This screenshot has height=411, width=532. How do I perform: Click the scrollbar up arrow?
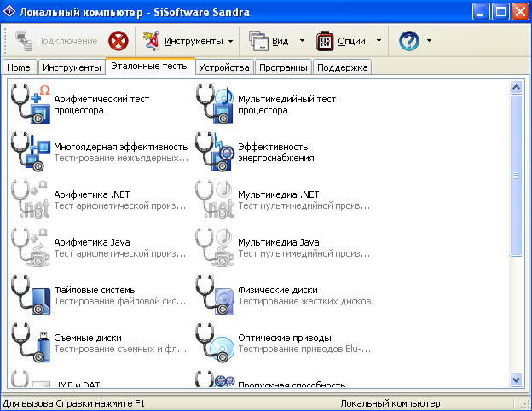516,88
